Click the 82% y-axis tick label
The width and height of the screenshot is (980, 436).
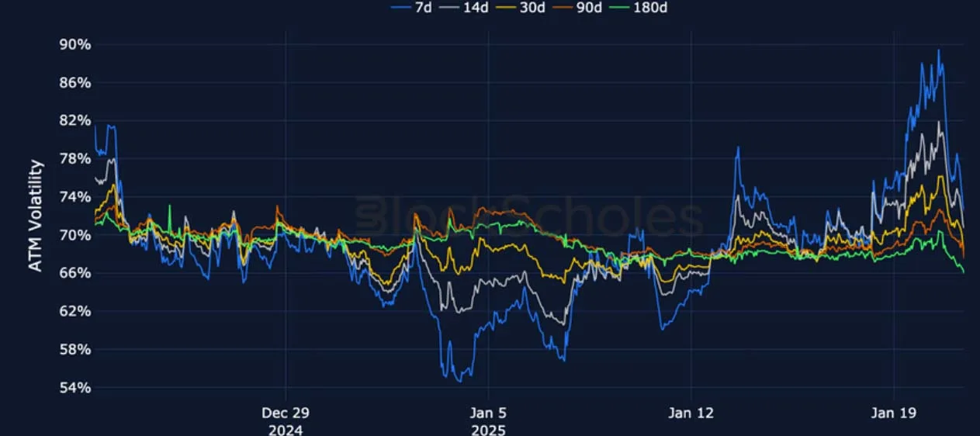click(75, 120)
